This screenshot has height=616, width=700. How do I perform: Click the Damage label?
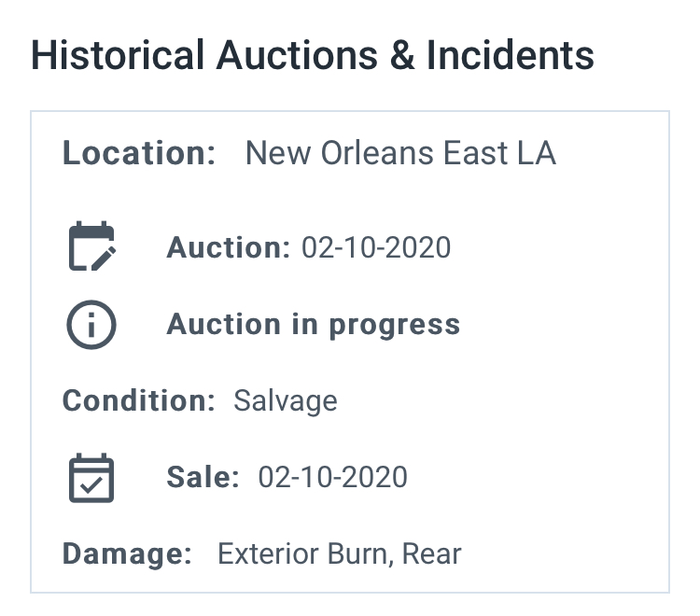[127, 554]
